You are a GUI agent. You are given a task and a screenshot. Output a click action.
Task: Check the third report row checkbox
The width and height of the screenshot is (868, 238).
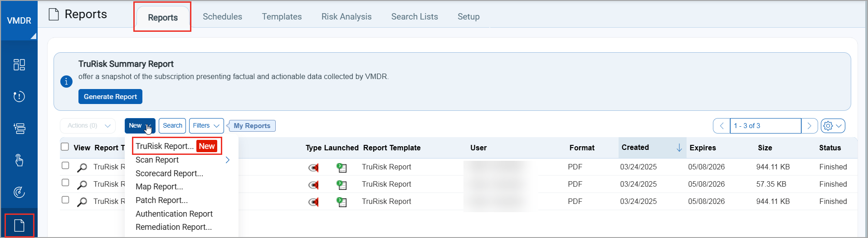[x=65, y=200]
